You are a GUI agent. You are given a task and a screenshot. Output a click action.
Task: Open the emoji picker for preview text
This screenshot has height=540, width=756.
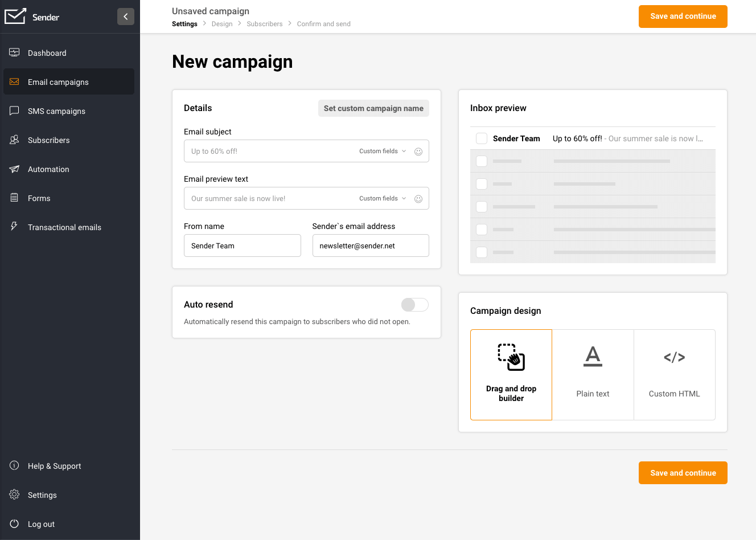tap(418, 198)
